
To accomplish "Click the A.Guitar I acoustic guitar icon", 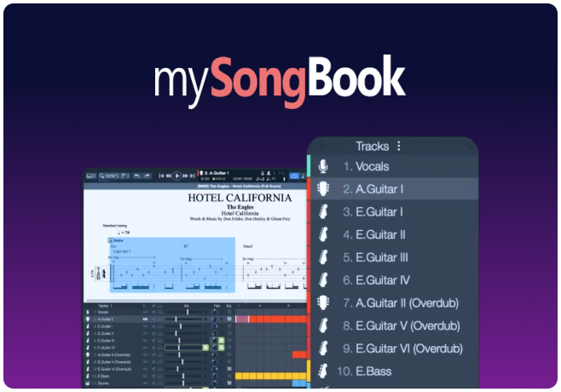I will point(323,189).
